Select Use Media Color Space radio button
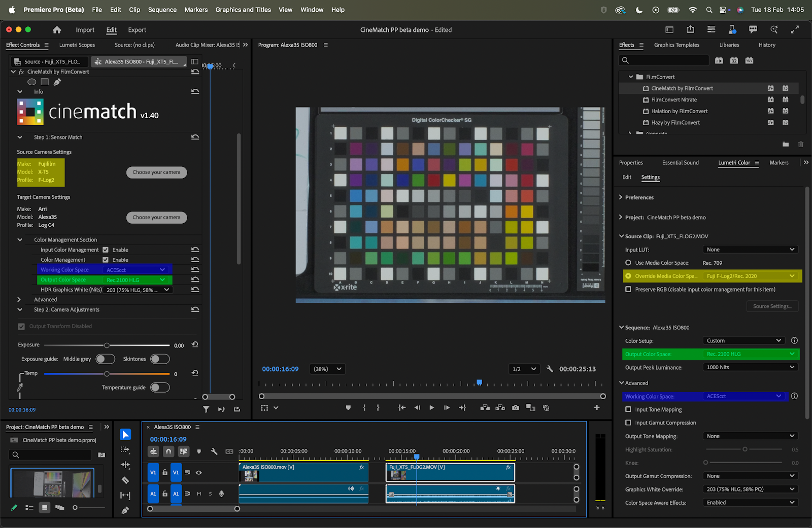This screenshot has width=812, height=528. tap(628, 263)
